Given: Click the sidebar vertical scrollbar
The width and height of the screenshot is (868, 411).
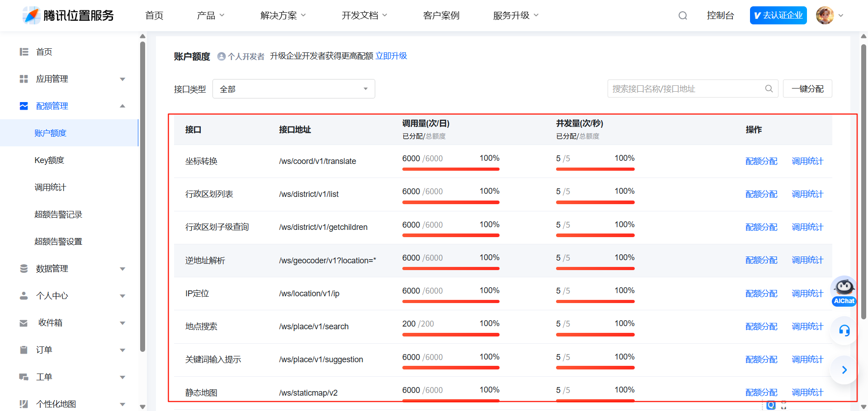Looking at the screenshot, I should pyautogui.click(x=142, y=196).
